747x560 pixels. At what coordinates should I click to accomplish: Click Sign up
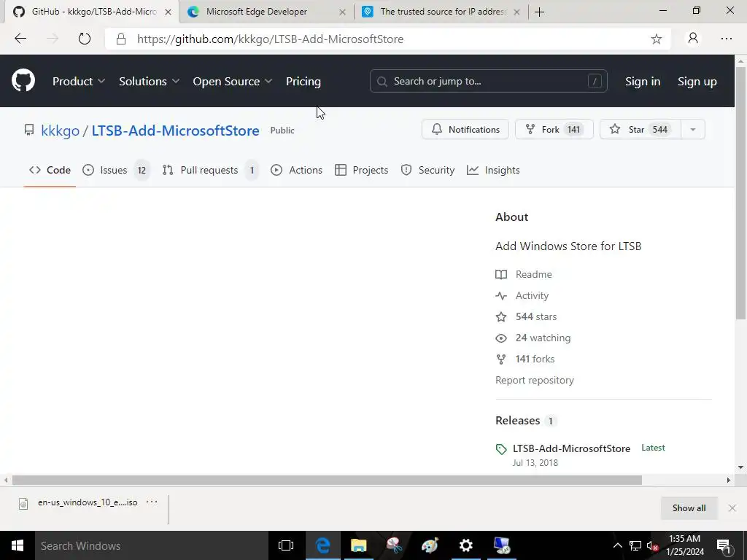click(697, 82)
